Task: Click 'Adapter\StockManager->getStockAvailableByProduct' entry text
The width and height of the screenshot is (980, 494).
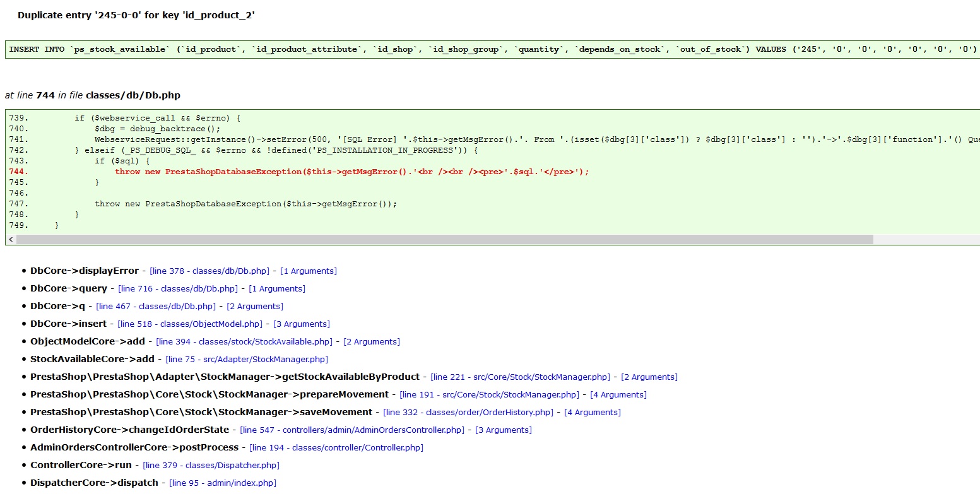Action: (x=225, y=377)
